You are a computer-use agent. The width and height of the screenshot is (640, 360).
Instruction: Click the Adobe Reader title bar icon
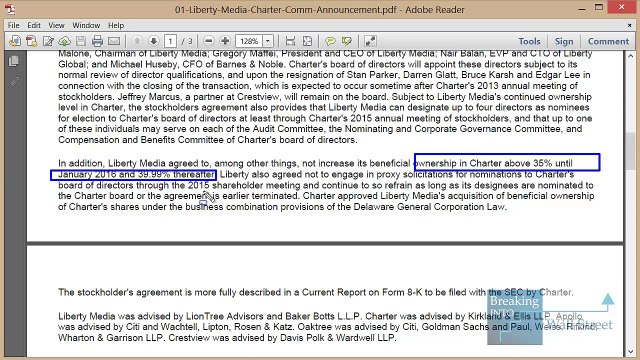[x=10, y=9]
